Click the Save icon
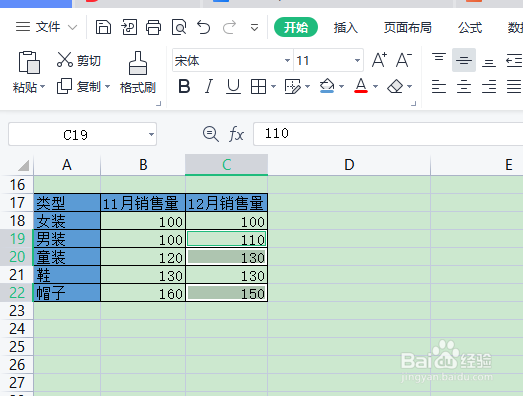523x396 pixels. click(103, 27)
